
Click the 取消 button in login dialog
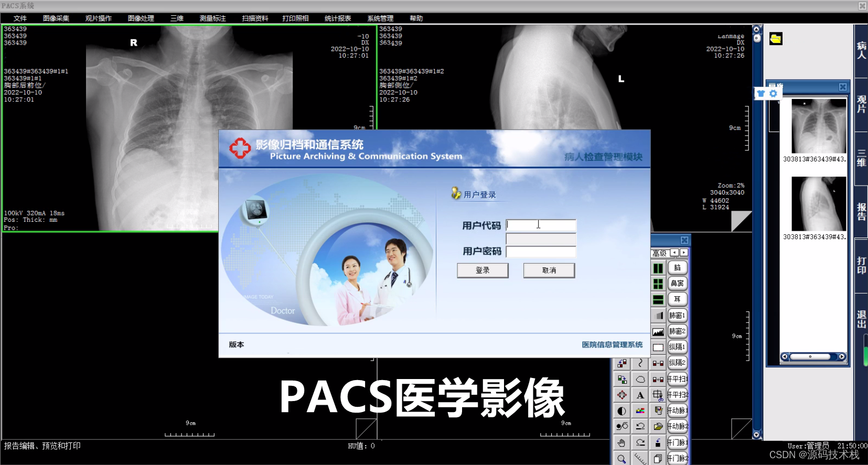[x=549, y=271]
